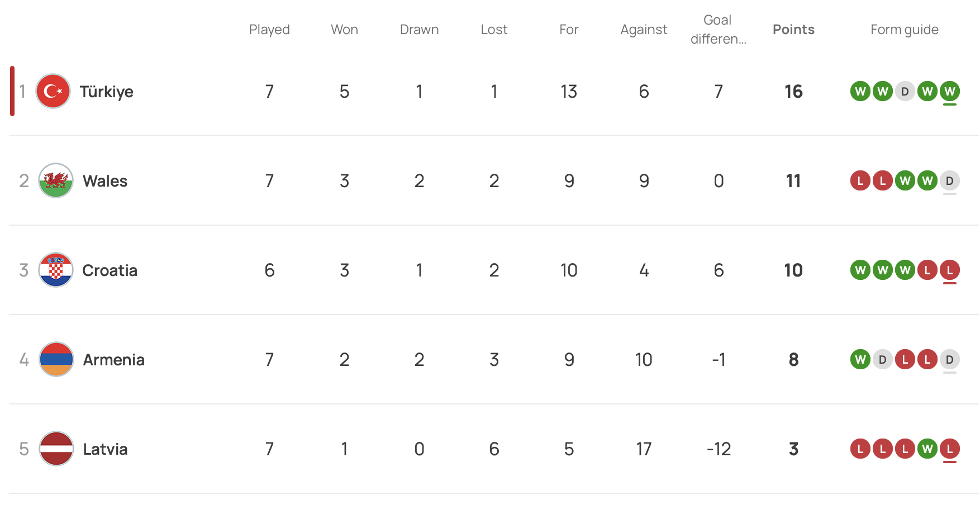Click the Wales dragon flag icon

click(56, 180)
